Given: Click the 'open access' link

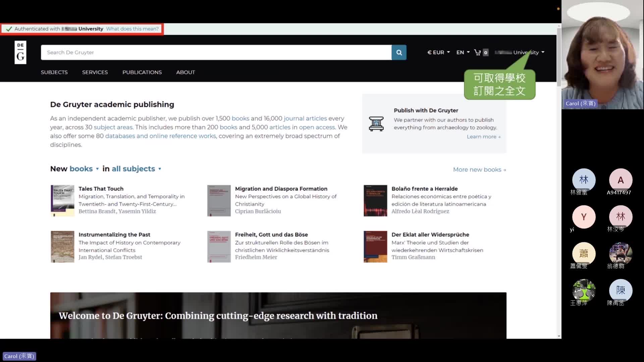Looking at the screenshot, I should pyautogui.click(x=317, y=127).
